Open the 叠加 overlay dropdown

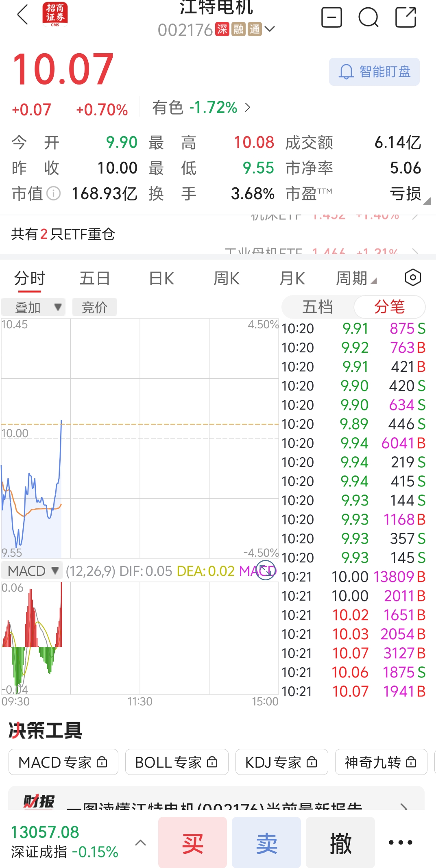[x=33, y=307]
